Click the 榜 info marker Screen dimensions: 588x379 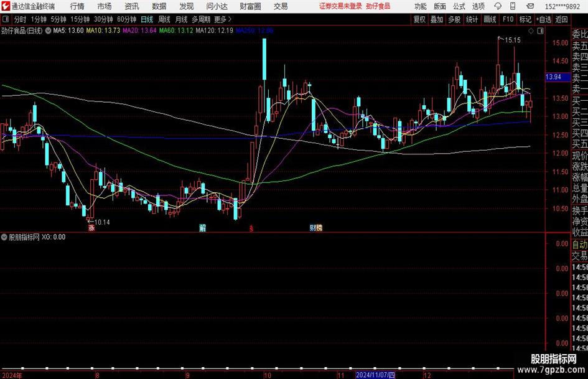319,228
